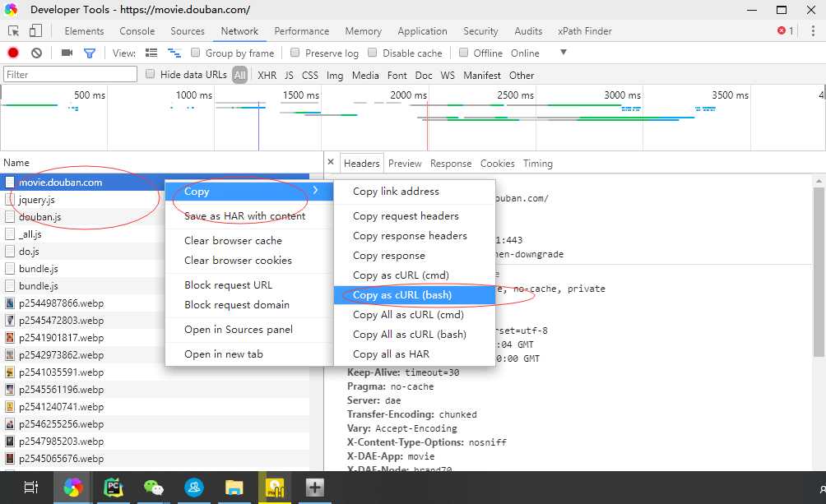Open the Timing tab of request
826x504 pixels.
538,164
